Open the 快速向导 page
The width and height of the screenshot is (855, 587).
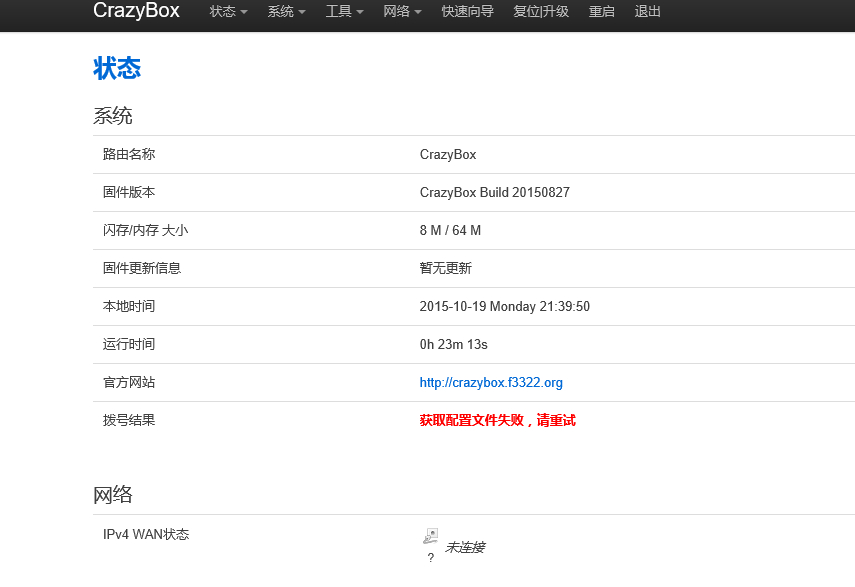[467, 11]
